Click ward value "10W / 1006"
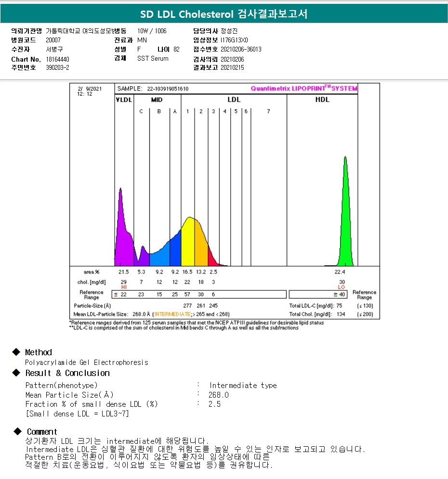The width and height of the screenshot is (448, 479). [x=152, y=31]
